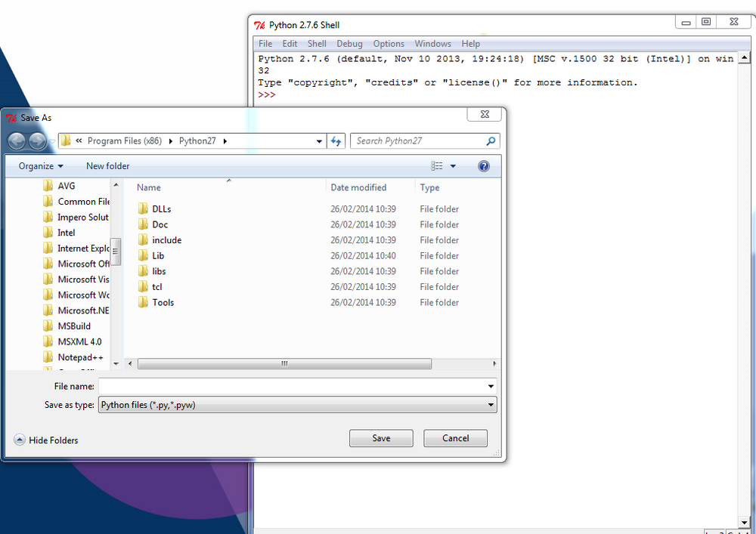This screenshot has width=756, height=534.
Task: Select Notepad++ folder in the tree
Action: tap(73, 357)
